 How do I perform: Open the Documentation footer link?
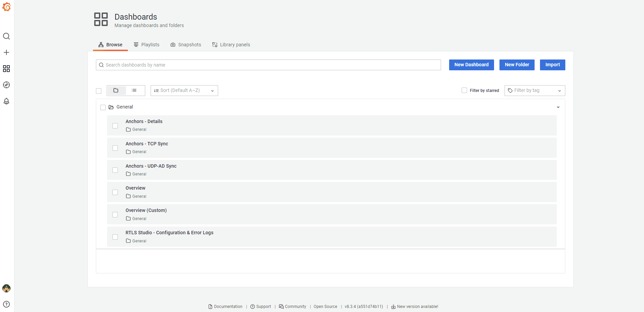pos(225,307)
